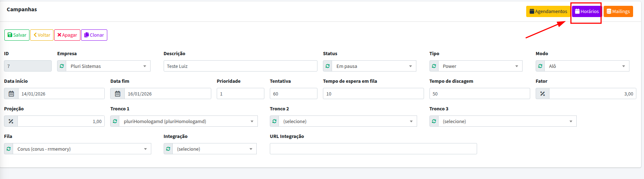The image size is (644, 179).
Task: Go to Agendamentos from the header
Action: point(548,11)
